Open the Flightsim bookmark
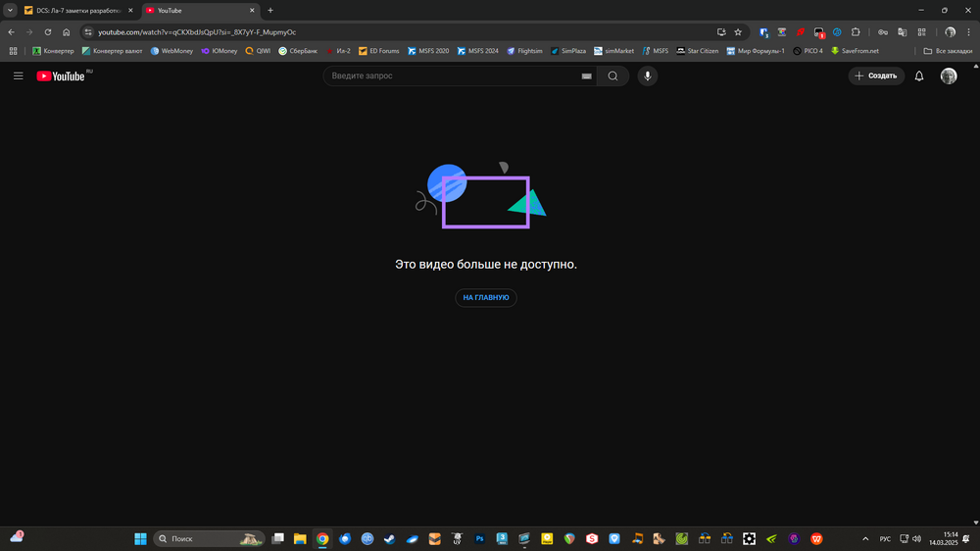The height and width of the screenshot is (551, 980). pyautogui.click(x=524, y=51)
